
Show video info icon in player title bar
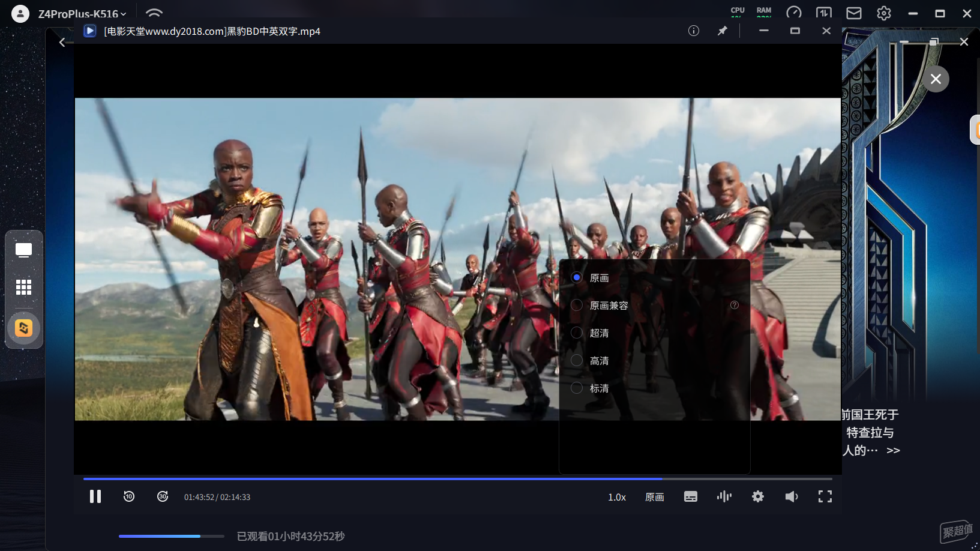(694, 31)
